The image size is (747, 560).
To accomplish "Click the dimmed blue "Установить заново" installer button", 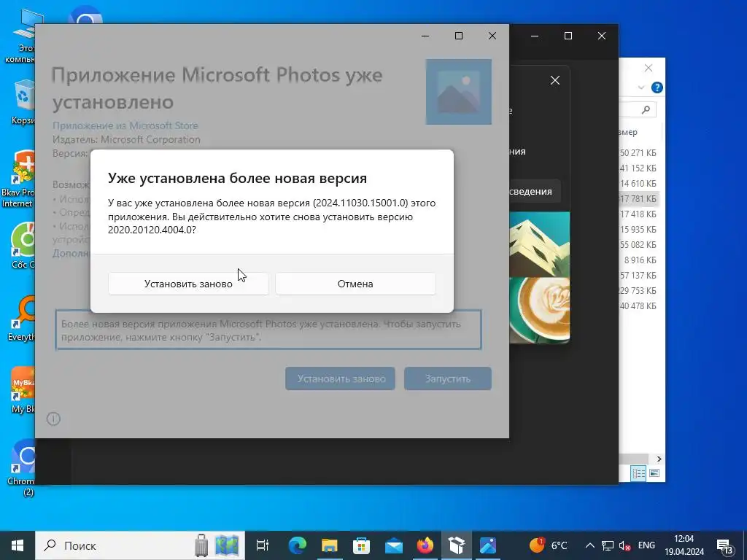I will point(340,378).
